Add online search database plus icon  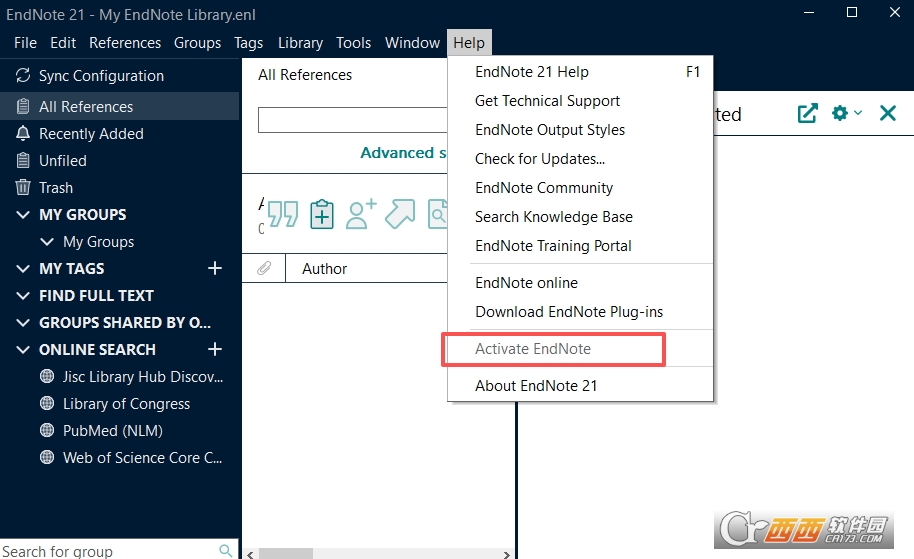coord(215,349)
